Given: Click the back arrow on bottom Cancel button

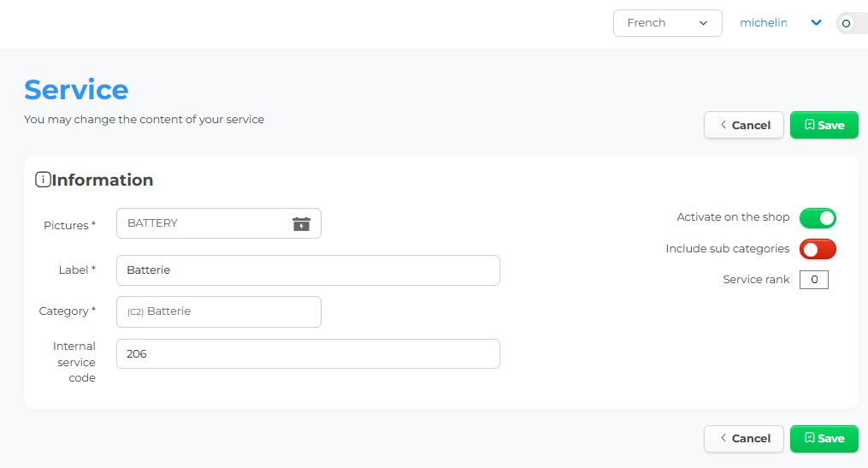Looking at the screenshot, I should tap(723, 438).
